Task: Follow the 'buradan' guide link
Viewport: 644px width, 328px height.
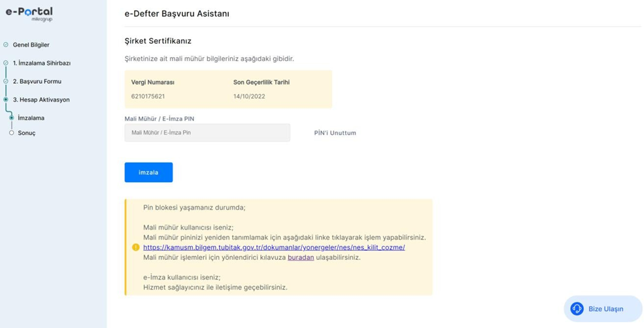Action: tap(305, 257)
